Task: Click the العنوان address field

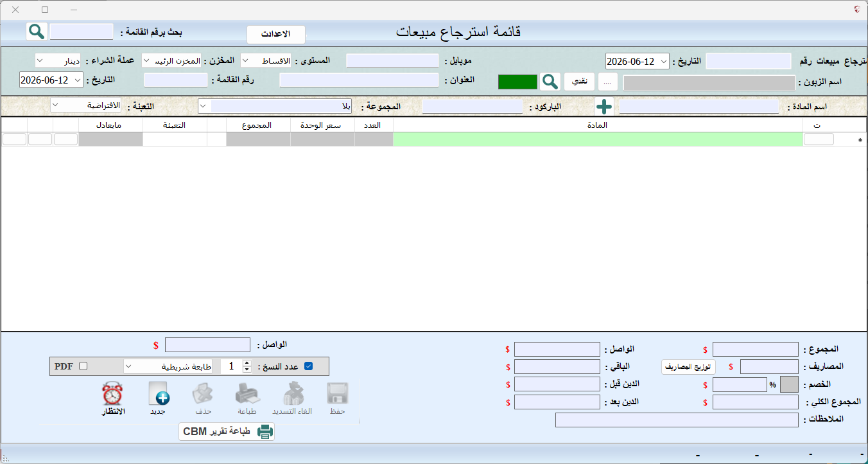Action: [359, 80]
